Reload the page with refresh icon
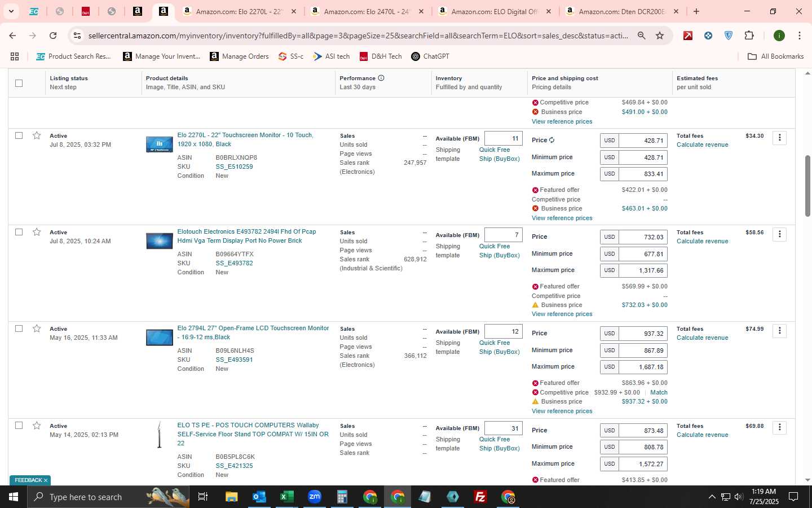Screen dimensions: 812x508 53,36
